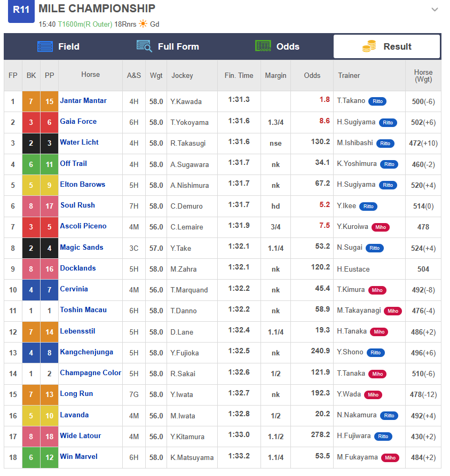Screen dimensions: 450x476
Task: Click Ritto badge next to T.Takano
Action: tap(377, 101)
